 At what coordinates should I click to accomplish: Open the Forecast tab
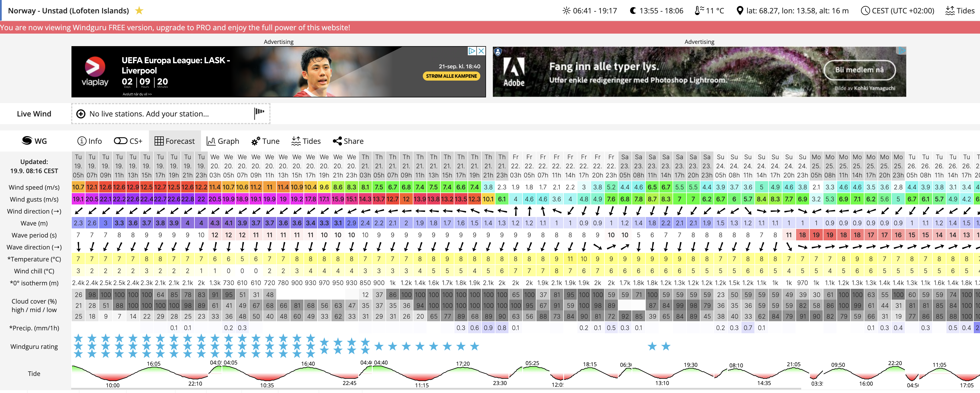tap(175, 141)
